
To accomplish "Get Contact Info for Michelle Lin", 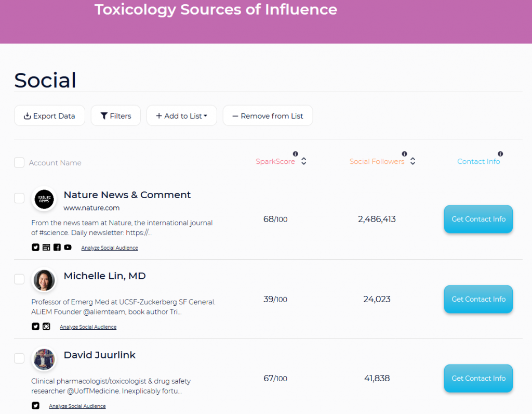I will [478, 299].
